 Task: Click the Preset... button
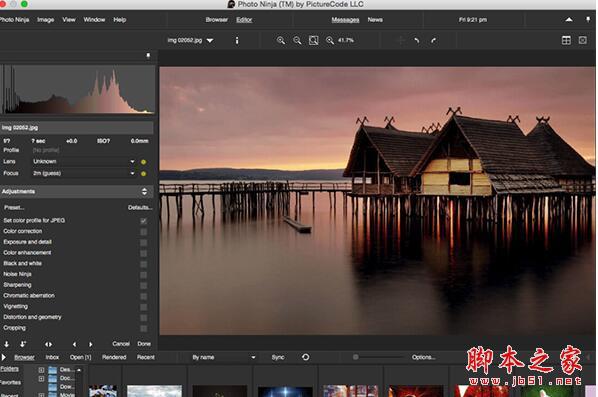click(14, 207)
